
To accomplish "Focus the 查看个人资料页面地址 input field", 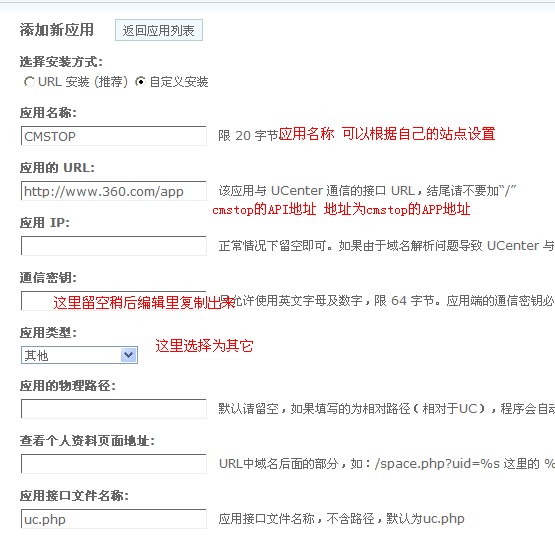I will coord(114,464).
